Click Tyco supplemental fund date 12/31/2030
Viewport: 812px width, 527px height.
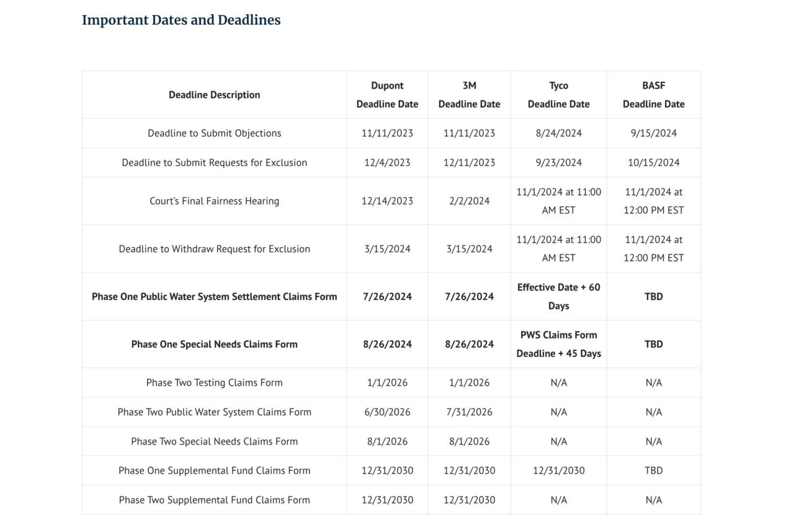pos(558,471)
